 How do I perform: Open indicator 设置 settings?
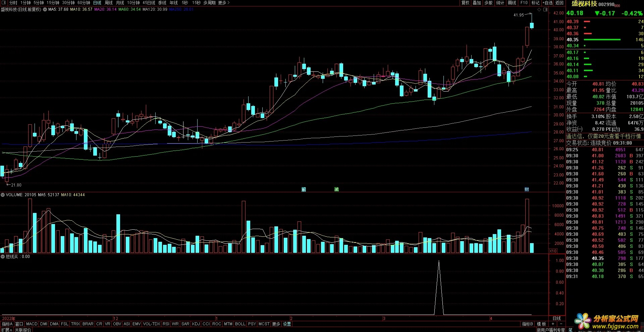point(287,324)
